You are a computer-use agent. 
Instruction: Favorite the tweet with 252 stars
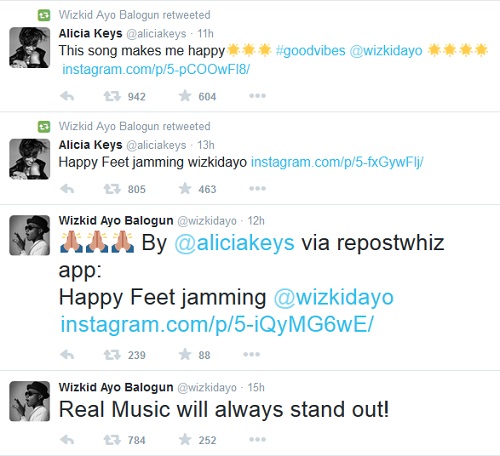click(185, 440)
